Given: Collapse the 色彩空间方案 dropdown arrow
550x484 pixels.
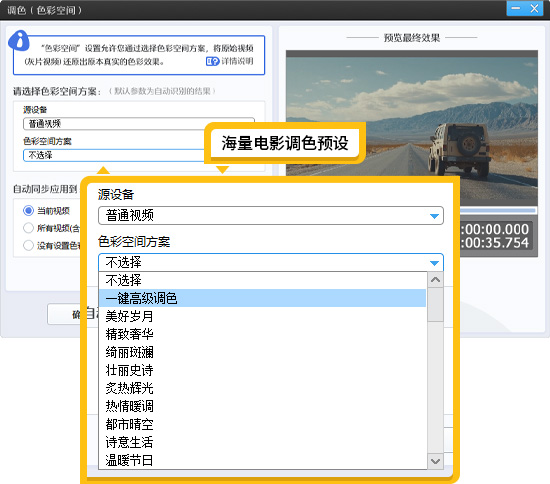Looking at the screenshot, I should 434,263.
